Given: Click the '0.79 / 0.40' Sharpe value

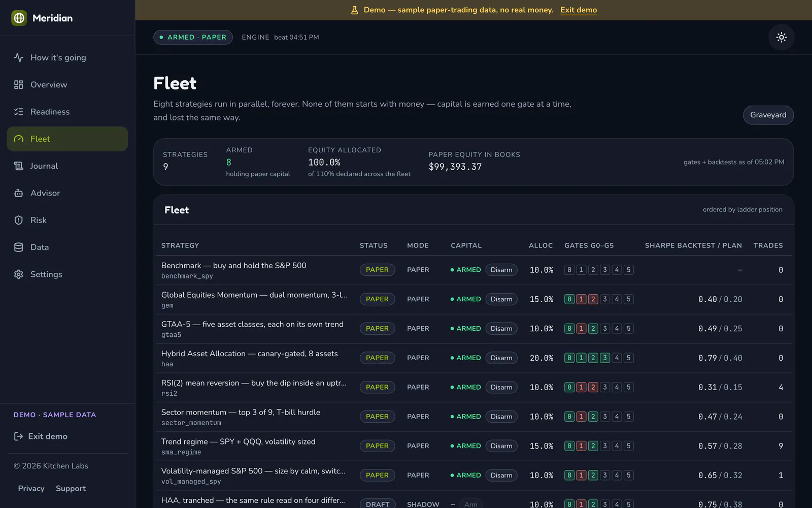Looking at the screenshot, I should 720,358.
